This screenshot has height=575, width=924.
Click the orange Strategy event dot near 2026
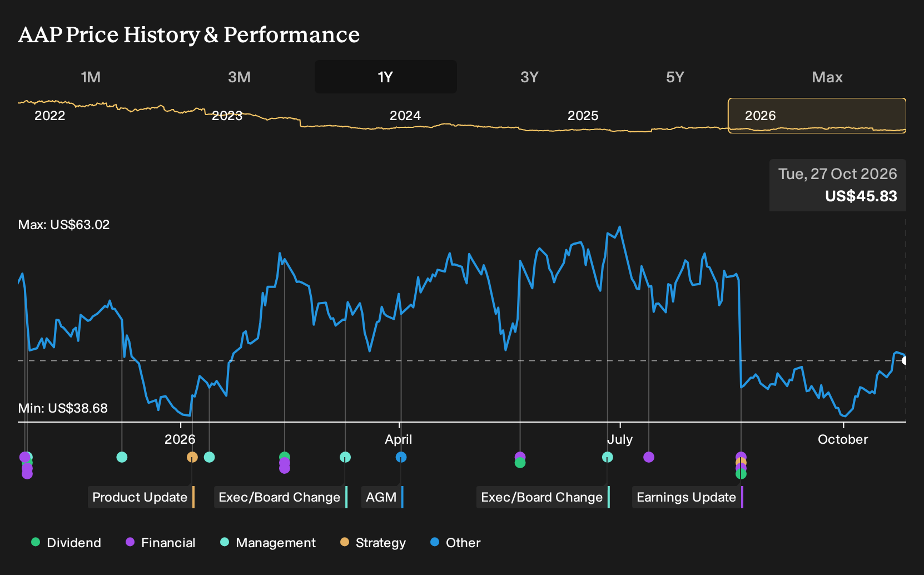(192, 457)
